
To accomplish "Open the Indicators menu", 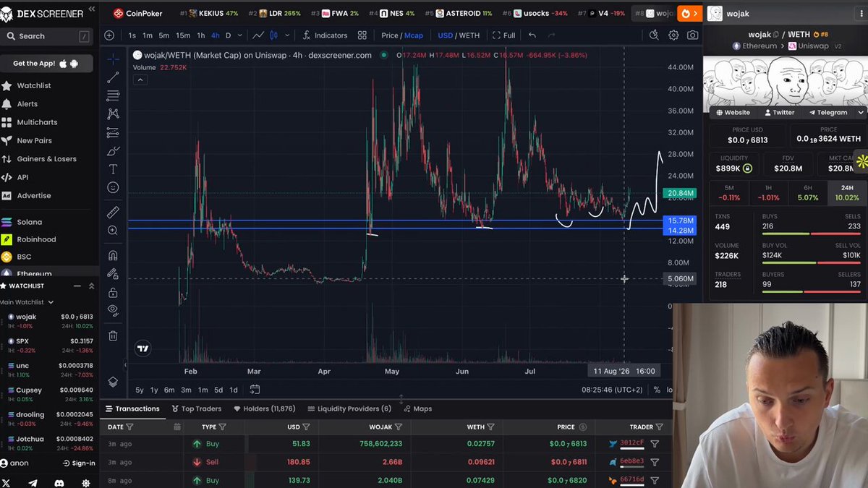I will (325, 35).
